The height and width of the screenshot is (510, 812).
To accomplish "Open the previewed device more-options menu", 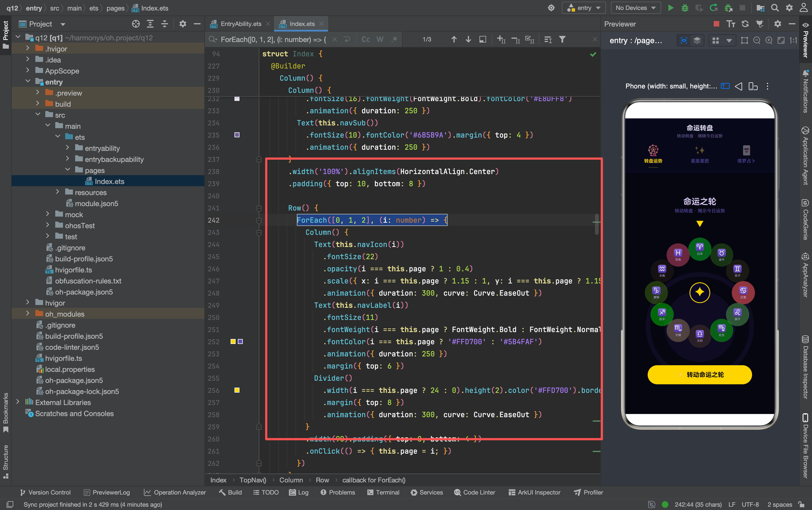I will click(768, 86).
